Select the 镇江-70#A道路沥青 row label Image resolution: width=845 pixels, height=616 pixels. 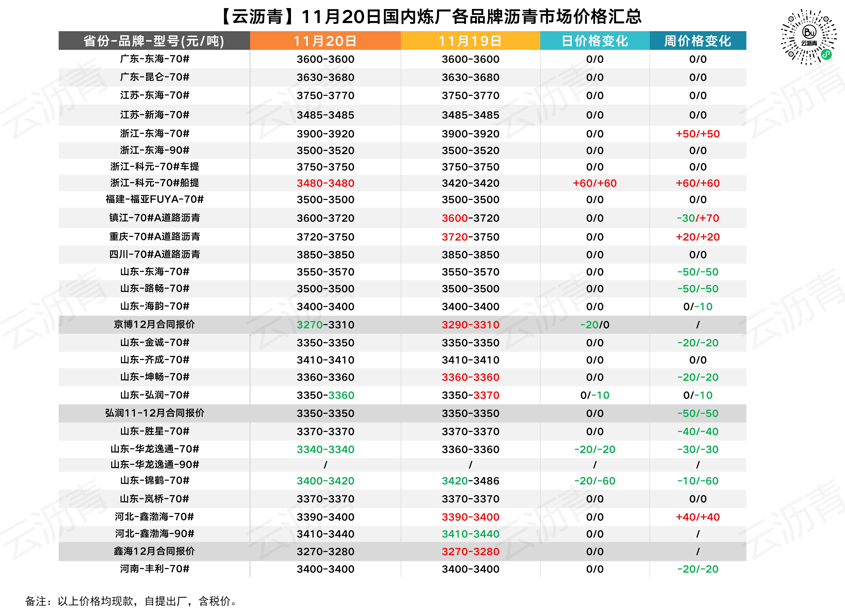coord(155,218)
